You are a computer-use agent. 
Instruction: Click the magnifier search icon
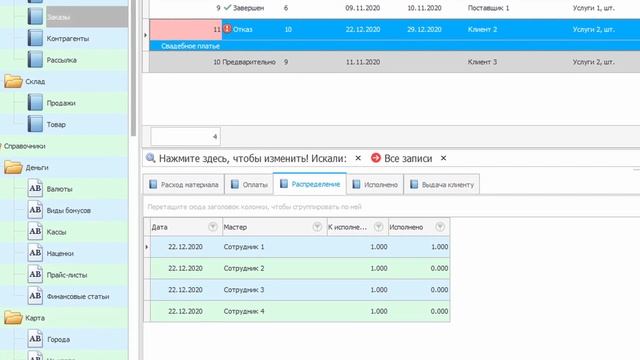click(x=151, y=158)
